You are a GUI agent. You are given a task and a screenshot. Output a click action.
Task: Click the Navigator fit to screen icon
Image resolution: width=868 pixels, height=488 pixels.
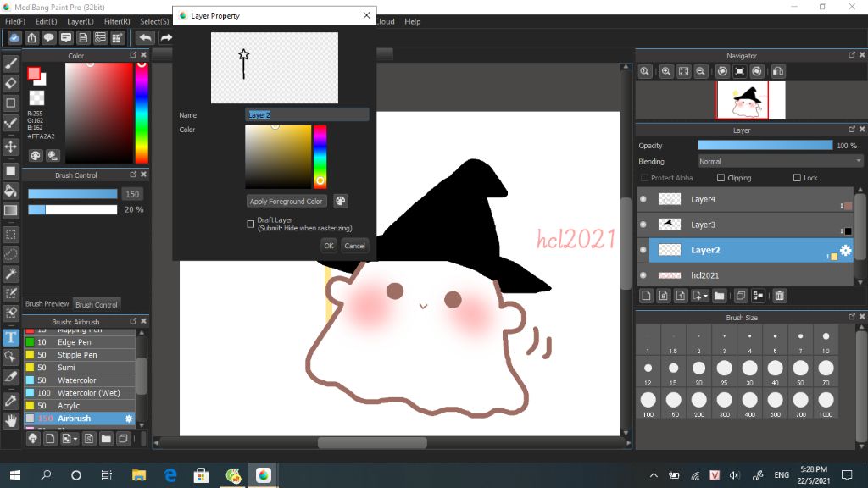(x=684, y=71)
